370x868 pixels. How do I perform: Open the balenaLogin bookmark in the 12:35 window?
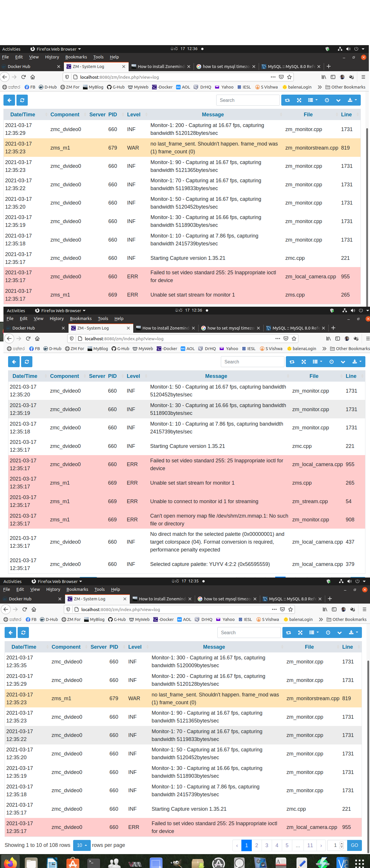(298, 619)
